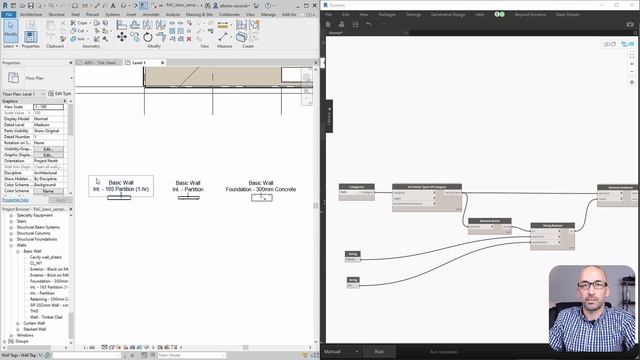Open the Library side tab in Dynamo
The image size is (640, 360).
[329, 116]
